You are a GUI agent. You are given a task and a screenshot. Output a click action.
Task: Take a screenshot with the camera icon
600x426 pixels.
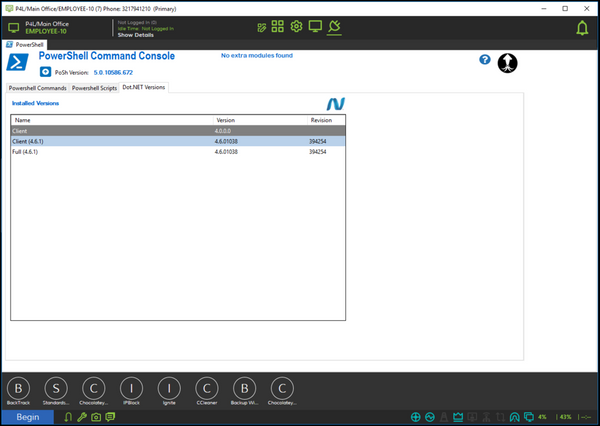[x=96, y=417]
